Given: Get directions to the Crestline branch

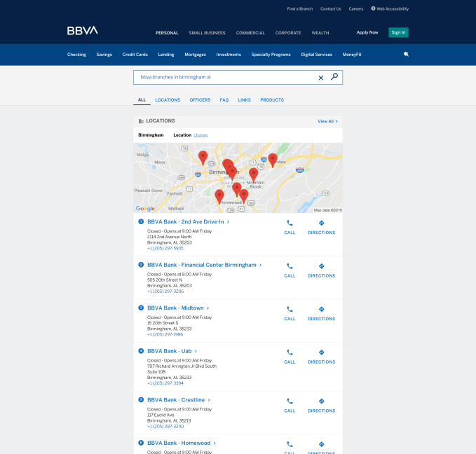Looking at the screenshot, I should [322, 406].
